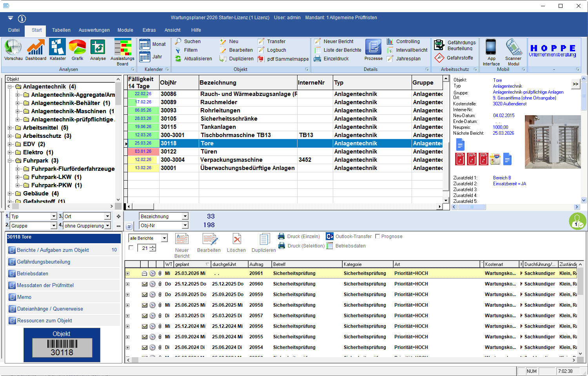
Task: Collapse the Fuhrpark tree node
Action: point(10,161)
